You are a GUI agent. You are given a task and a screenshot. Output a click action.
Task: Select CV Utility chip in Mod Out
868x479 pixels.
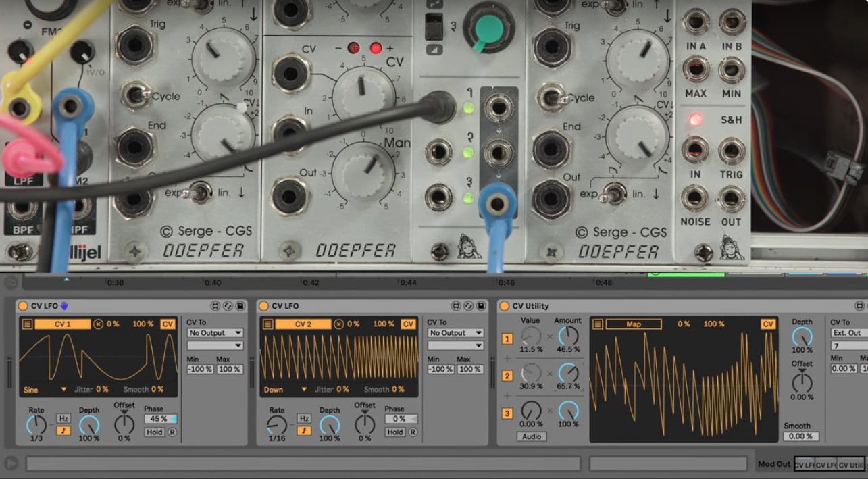(850, 465)
